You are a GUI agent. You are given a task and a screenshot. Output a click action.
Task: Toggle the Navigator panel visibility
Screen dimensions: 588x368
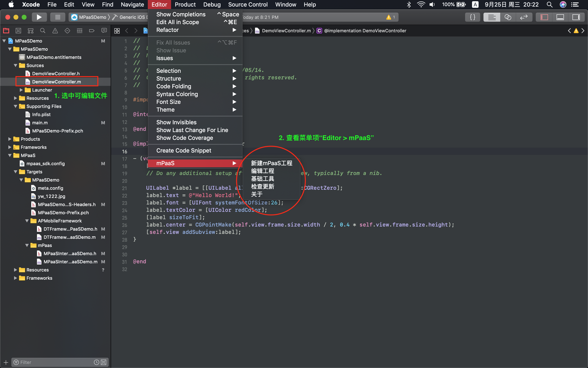(x=544, y=17)
